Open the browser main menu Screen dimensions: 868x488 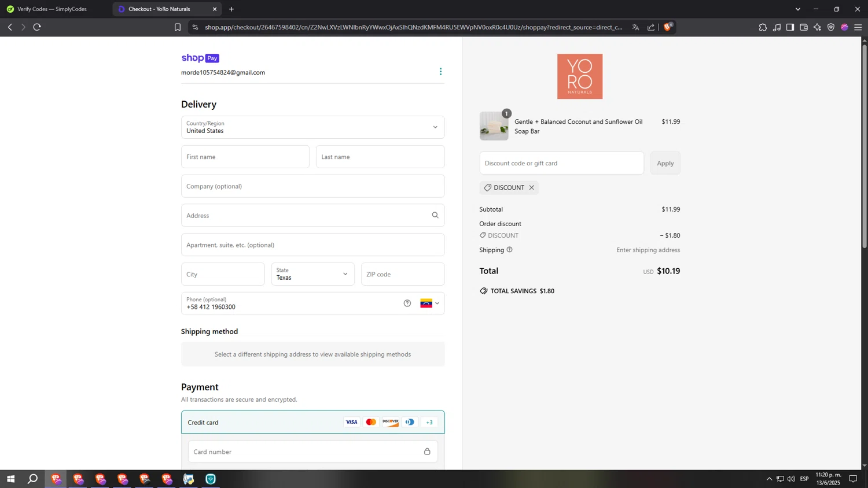(858, 27)
